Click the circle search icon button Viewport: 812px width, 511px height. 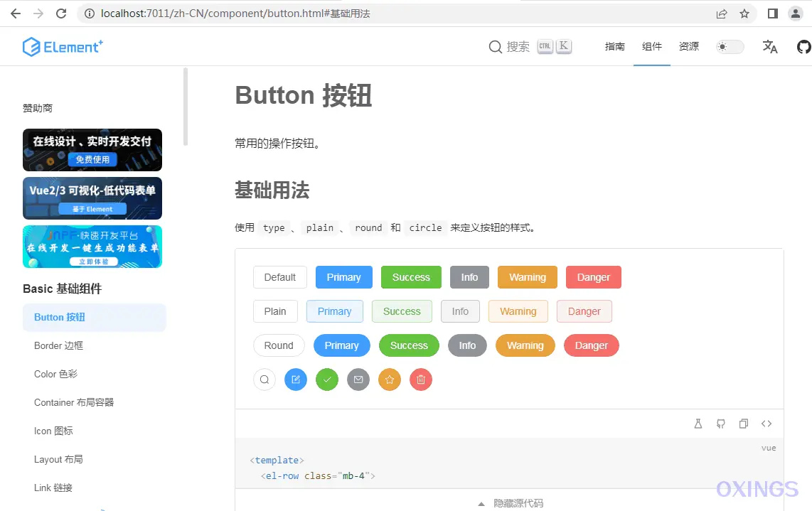(x=264, y=380)
